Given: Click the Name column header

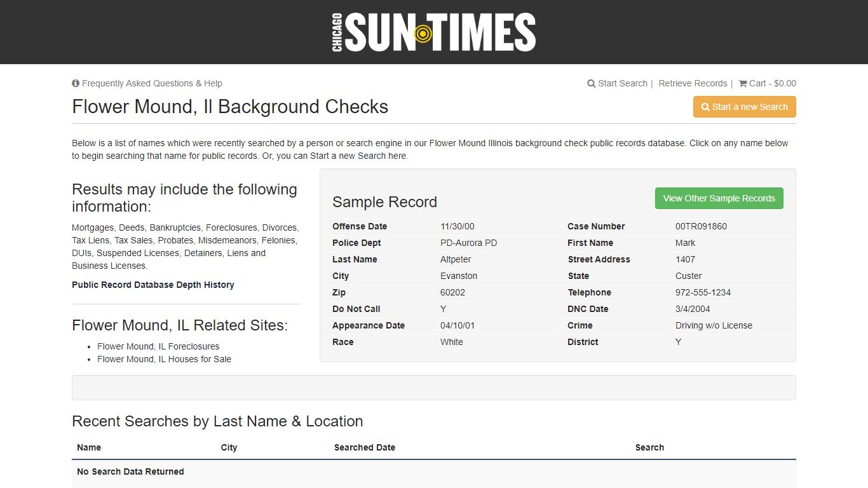Looking at the screenshot, I should (89, 447).
